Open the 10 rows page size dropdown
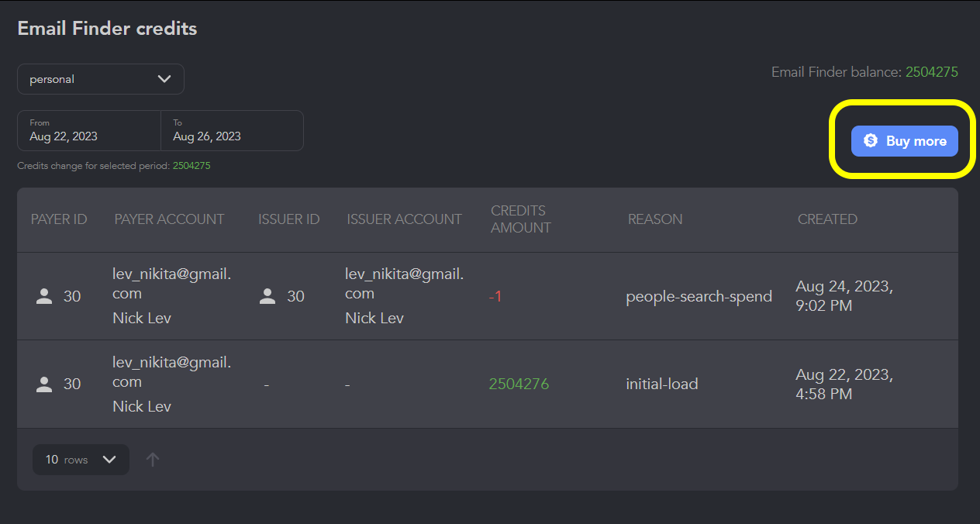Image resolution: width=980 pixels, height=524 pixels. coord(81,460)
